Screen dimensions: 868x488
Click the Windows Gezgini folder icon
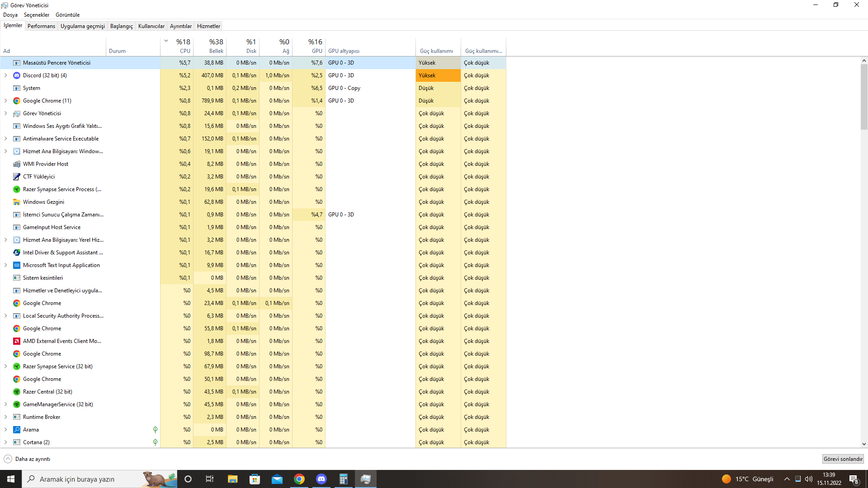[x=17, y=202]
